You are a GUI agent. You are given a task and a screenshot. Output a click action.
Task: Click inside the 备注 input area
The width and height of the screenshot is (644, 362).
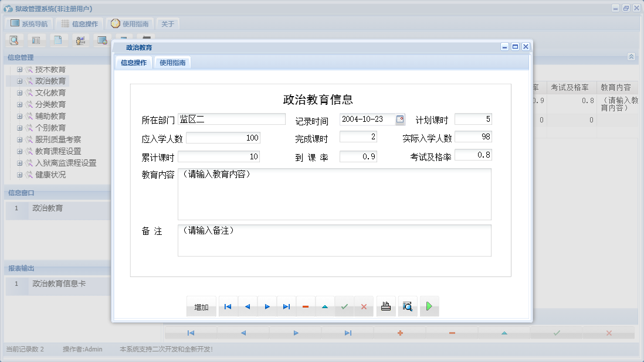click(334, 240)
